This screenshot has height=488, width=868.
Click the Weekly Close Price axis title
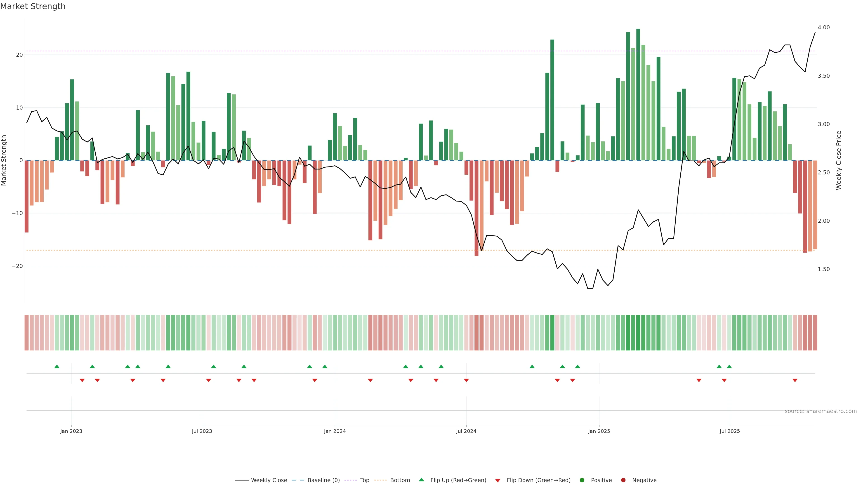tap(839, 160)
